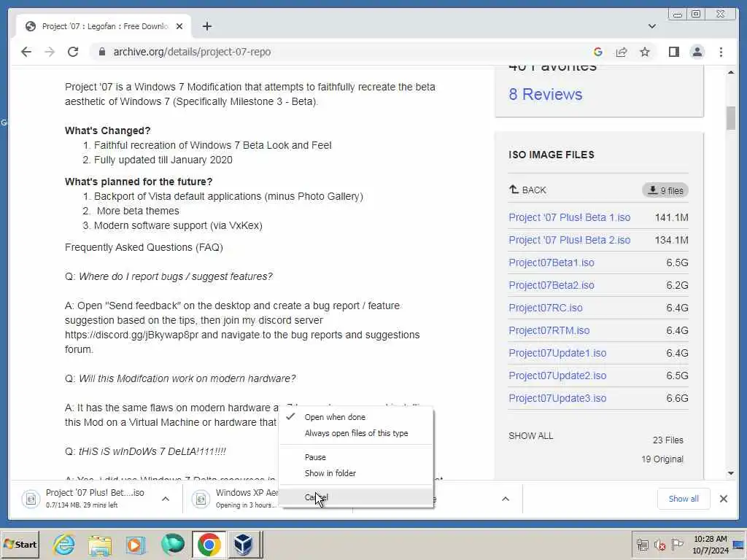Open Project '07 Plus! Beta 2.iso link
The width and height of the screenshot is (747, 560).
tap(569, 240)
